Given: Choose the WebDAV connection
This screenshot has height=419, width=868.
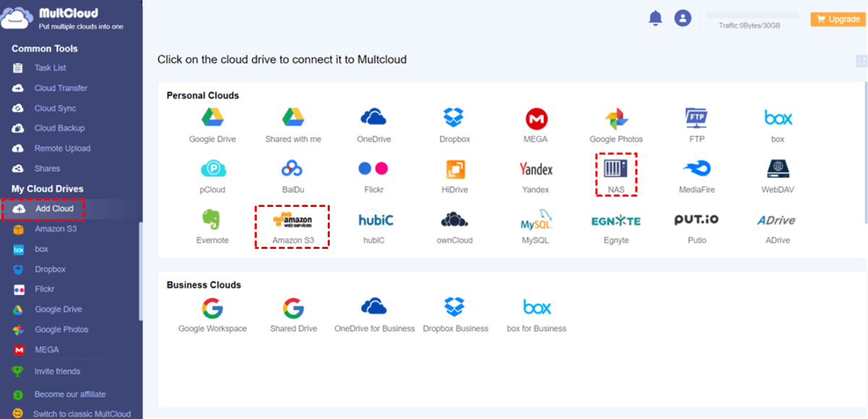Looking at the screenshot, I should click(778, 176).
